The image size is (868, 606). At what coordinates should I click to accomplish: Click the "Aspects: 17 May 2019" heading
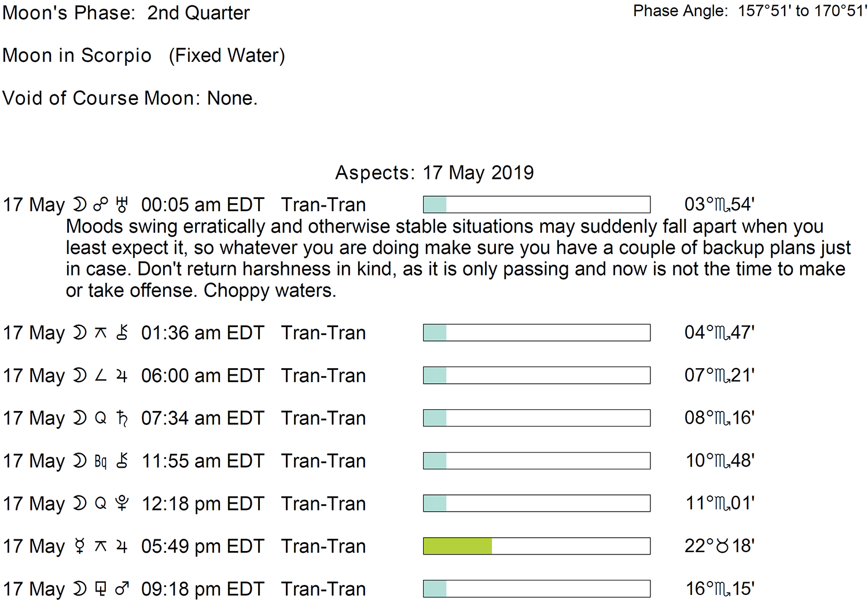pyautogui.click(x=435, y=173)
